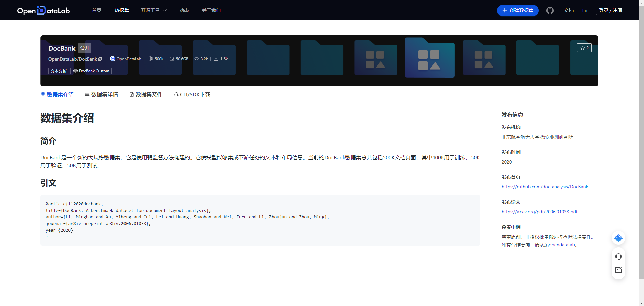
Task: Open the feedback form floating icon
Action: [618, 270]
